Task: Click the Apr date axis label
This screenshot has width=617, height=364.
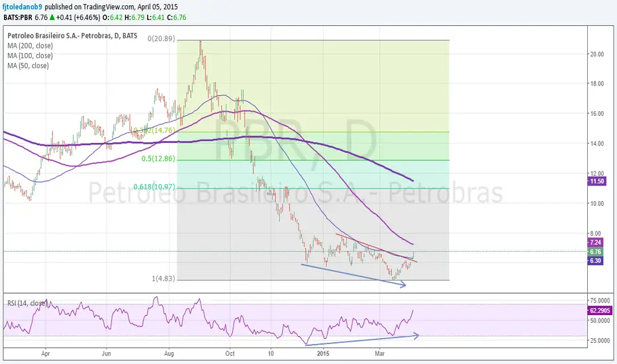Action: tap(46, 353)
